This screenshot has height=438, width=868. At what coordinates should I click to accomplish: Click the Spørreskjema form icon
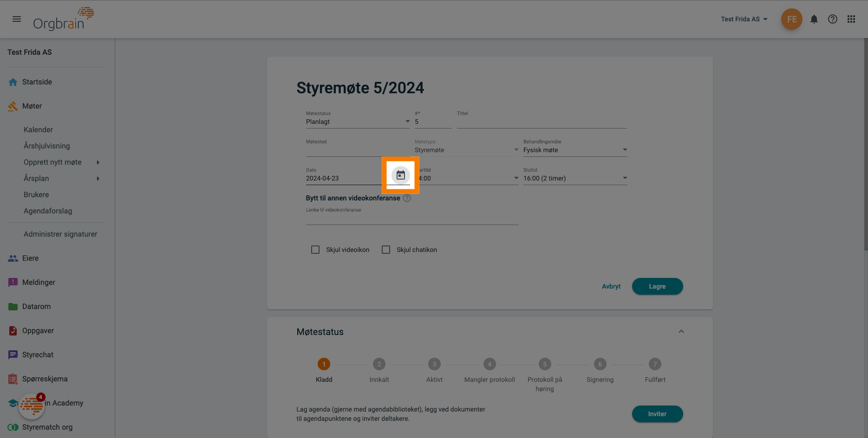[x=13, y=379]
